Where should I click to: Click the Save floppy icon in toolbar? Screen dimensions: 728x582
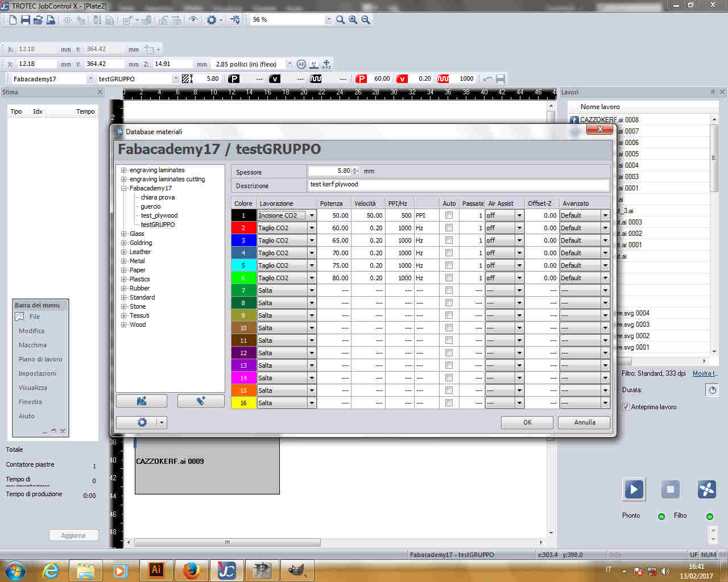[25, 20]
